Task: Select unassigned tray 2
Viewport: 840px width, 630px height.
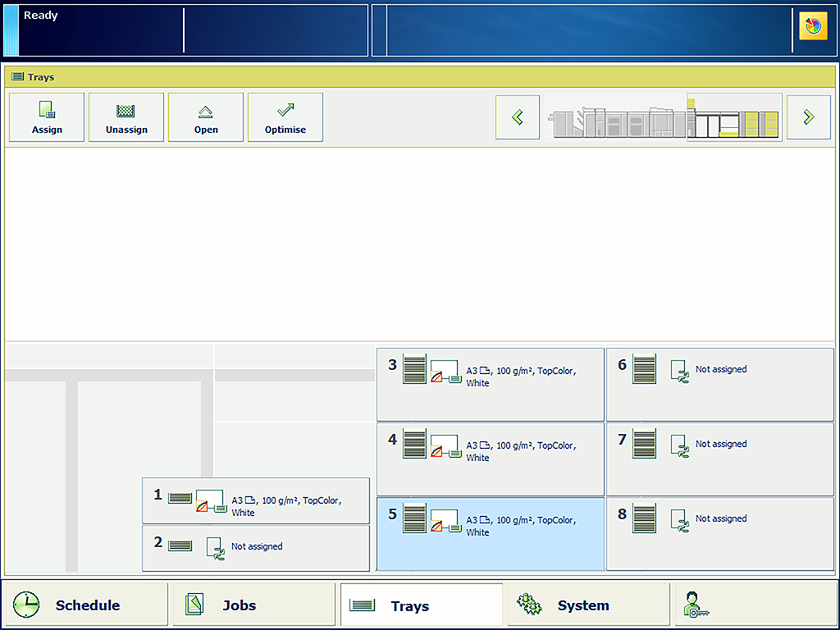Action: pos(256,548)
